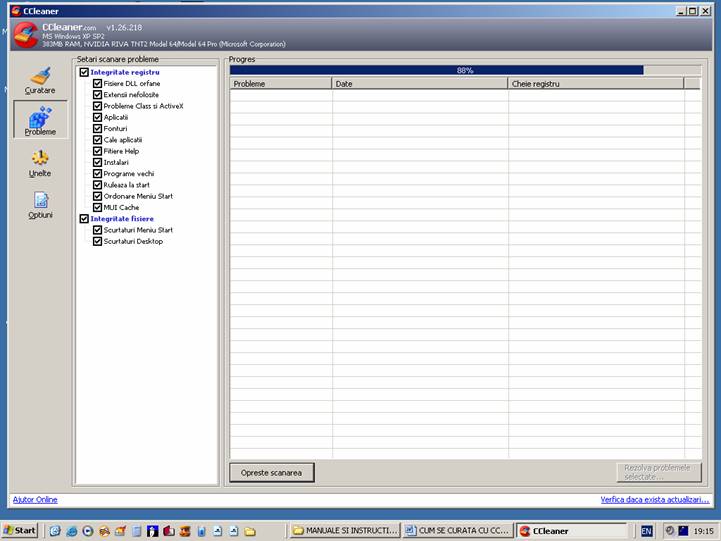Select the Probleme registry section icon
Viewport: 721px width, 541px height.
[x=40, y=119]
